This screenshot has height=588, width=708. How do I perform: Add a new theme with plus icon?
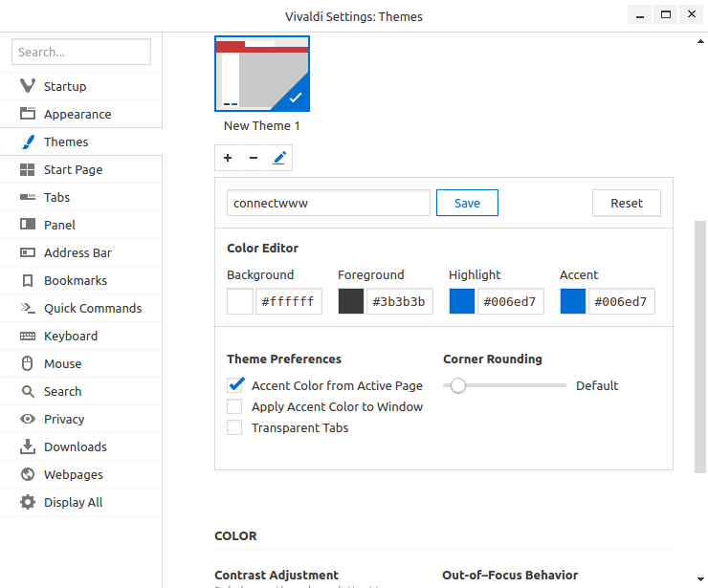228,158
